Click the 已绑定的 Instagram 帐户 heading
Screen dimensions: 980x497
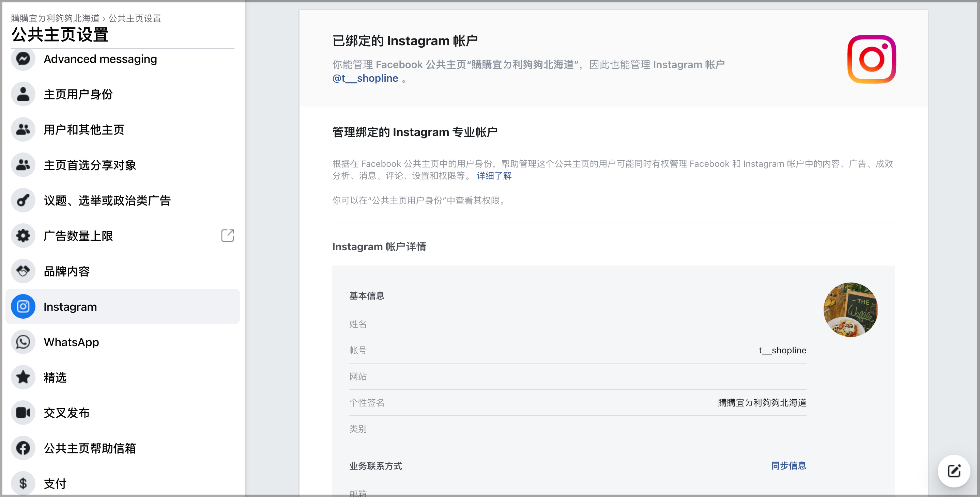point(405,41)
